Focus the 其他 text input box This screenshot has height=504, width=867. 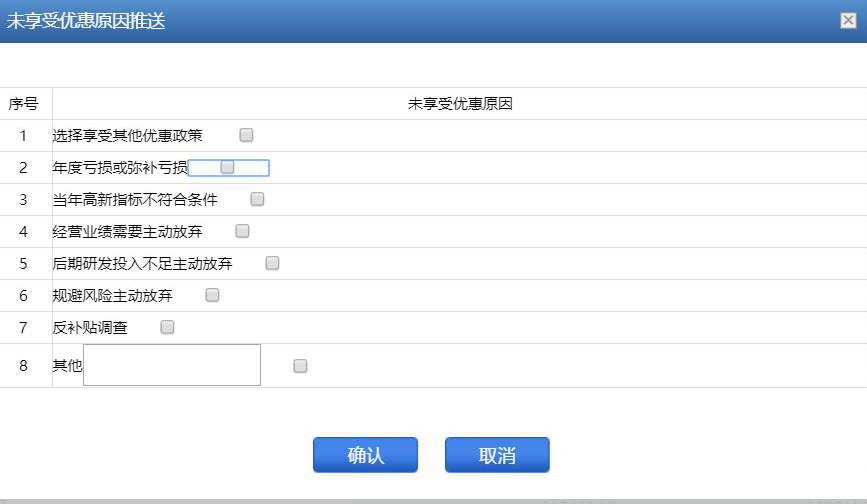pyautogui.click(x=172, y=365)
